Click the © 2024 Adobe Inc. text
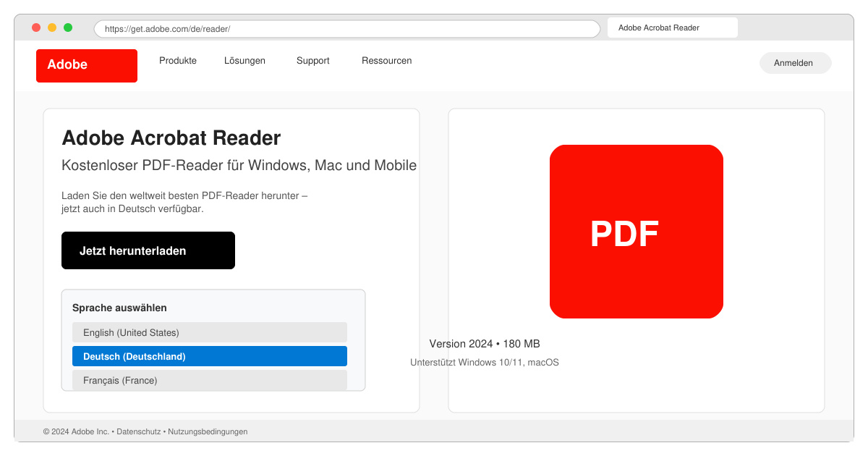The width and height of the screenshot is (868, 456). point(76,431)
